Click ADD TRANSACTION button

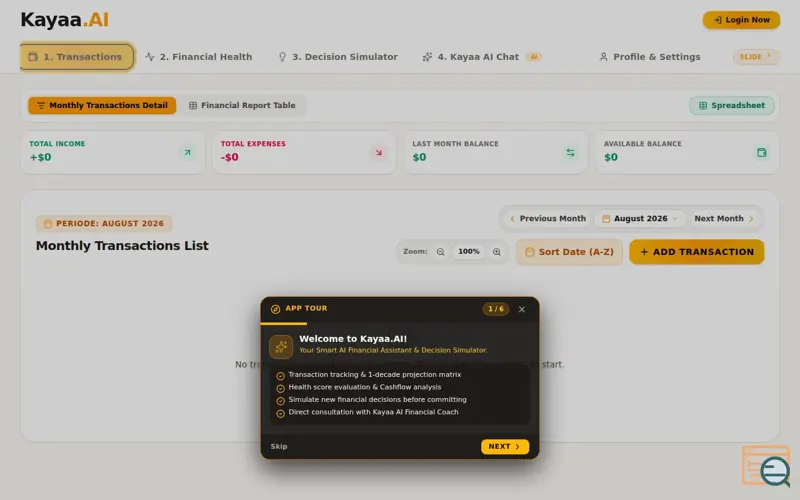click(x=696, y=252)
